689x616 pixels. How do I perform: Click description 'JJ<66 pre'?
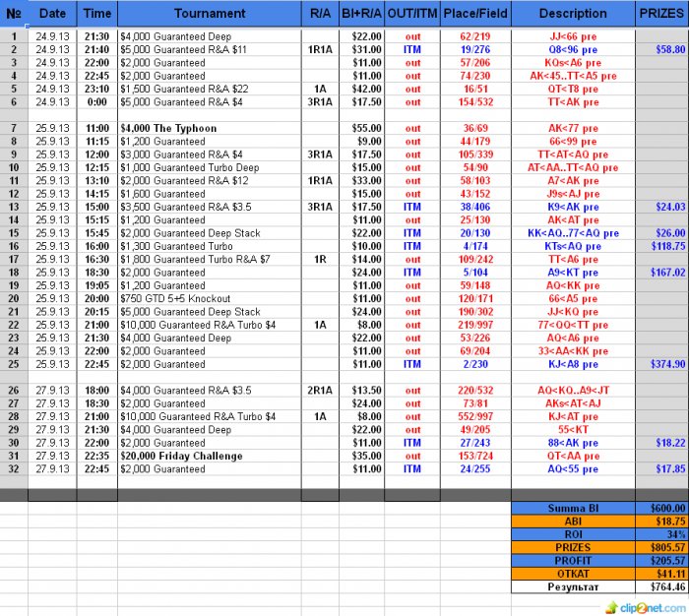pyautogui.click(x=573, y=36)
